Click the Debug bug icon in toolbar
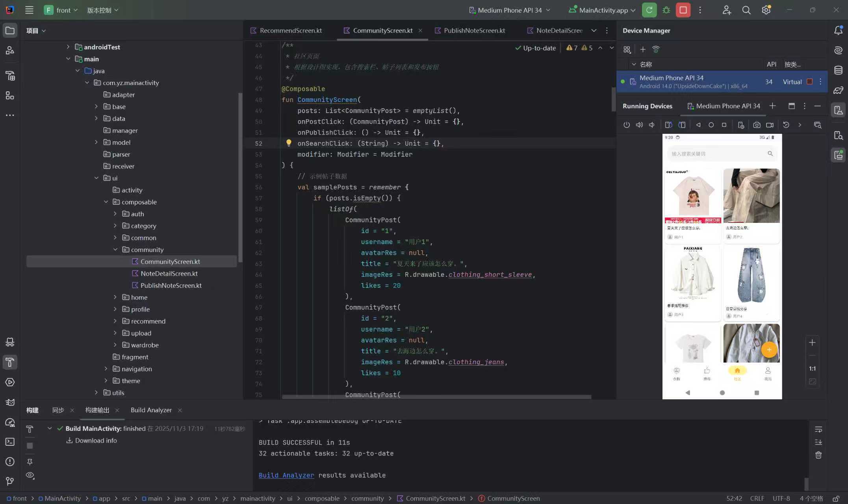Screen dimensions: 848x504 [x=666, y=10]
